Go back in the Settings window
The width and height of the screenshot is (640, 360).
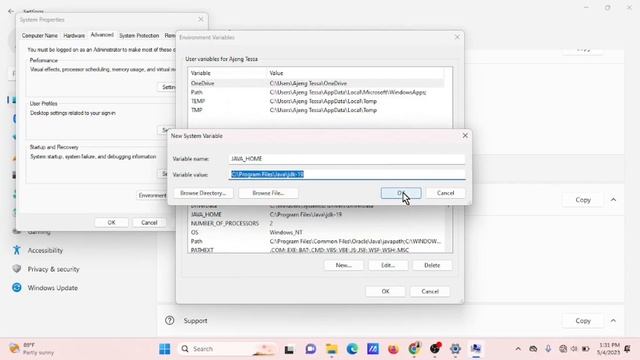(11, 11)
